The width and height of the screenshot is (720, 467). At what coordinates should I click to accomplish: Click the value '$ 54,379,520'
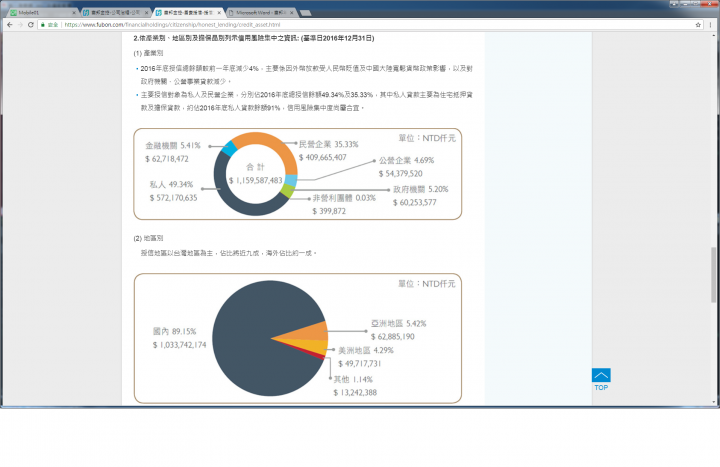click(400, 174)
